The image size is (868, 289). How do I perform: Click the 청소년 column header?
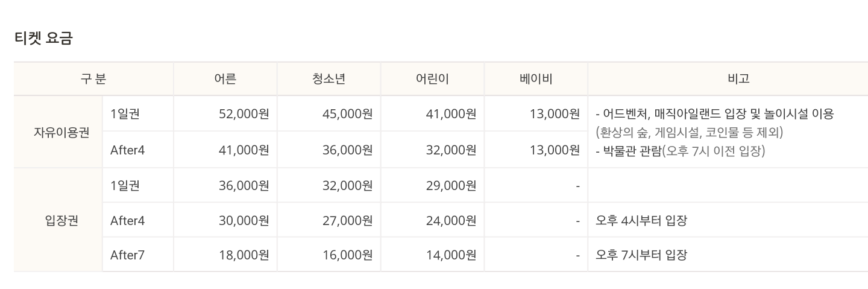329,78
